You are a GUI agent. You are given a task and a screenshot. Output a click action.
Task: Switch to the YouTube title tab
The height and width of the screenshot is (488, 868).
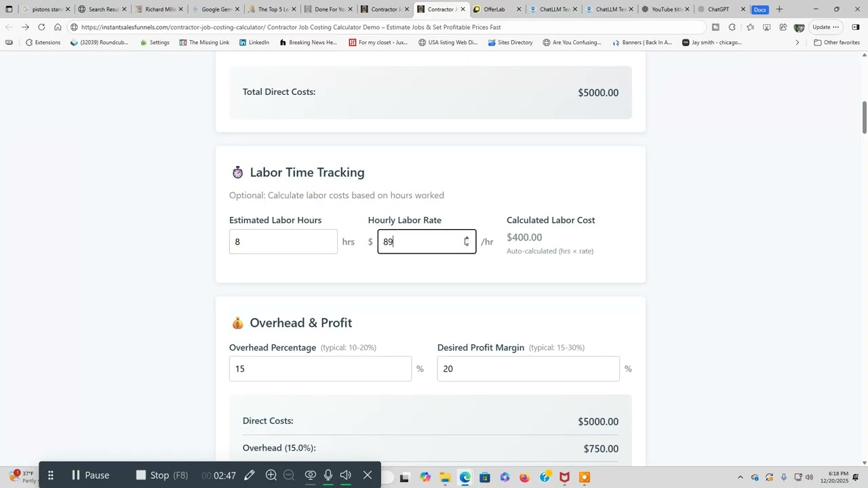click(x=665, y=9)
